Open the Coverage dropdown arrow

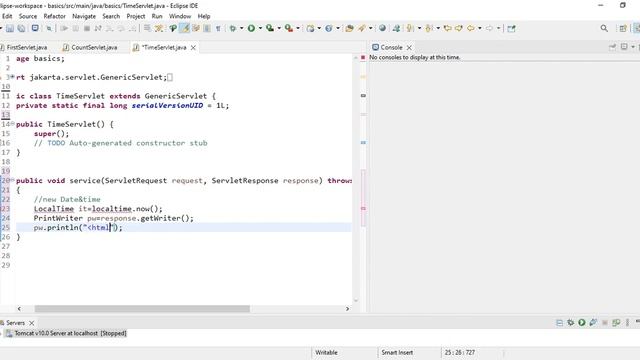pyautogui.click(x=279, y=28)
